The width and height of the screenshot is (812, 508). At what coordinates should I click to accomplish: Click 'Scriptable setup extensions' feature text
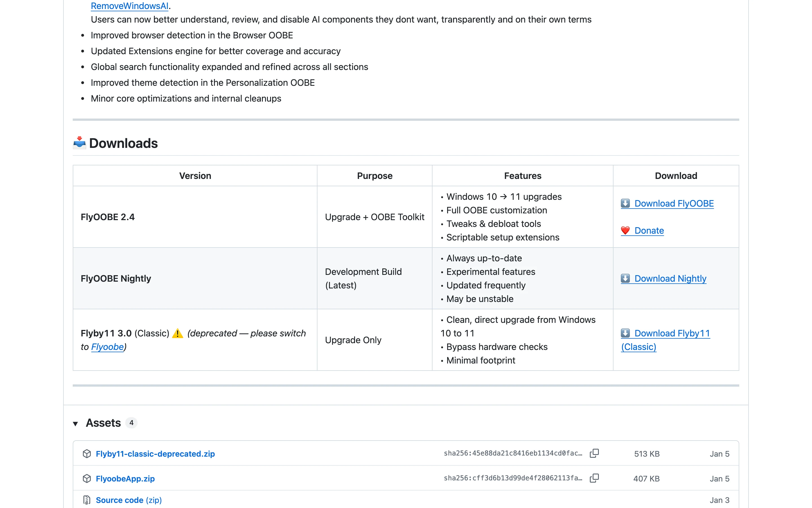pos(503,237)
